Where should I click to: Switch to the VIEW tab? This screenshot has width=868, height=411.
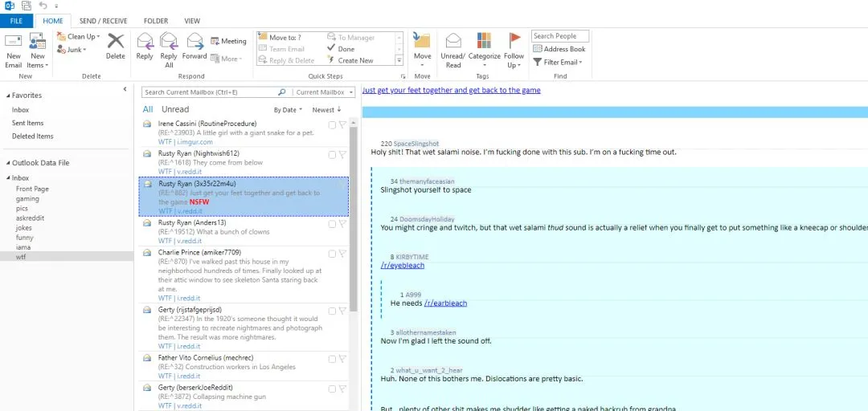[193, 21]
